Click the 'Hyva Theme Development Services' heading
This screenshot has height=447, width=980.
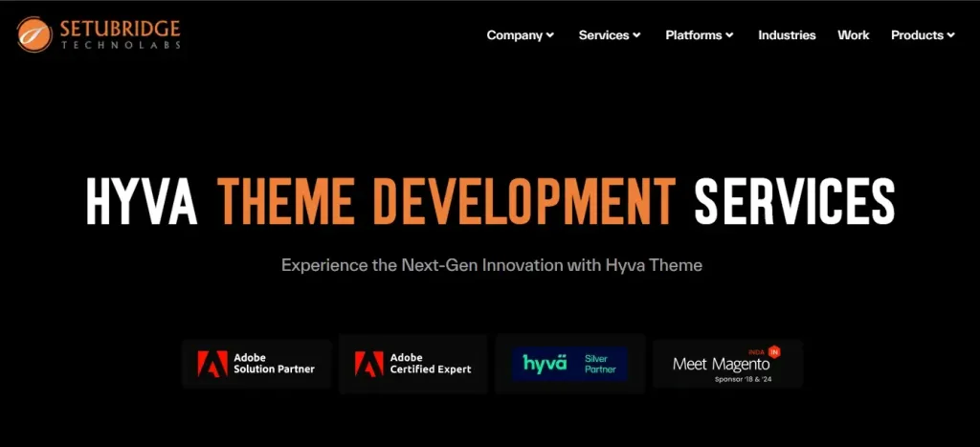click(491, 201)
